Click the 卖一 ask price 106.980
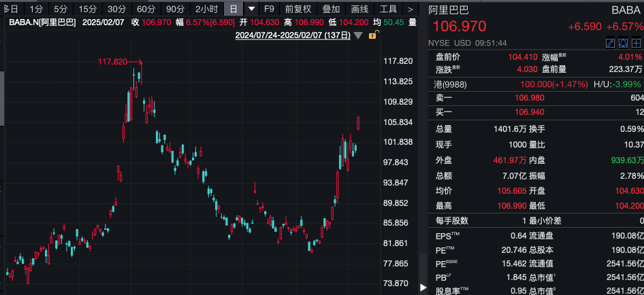The height and width of the screenshot is (295, 644). coord(530,98)
